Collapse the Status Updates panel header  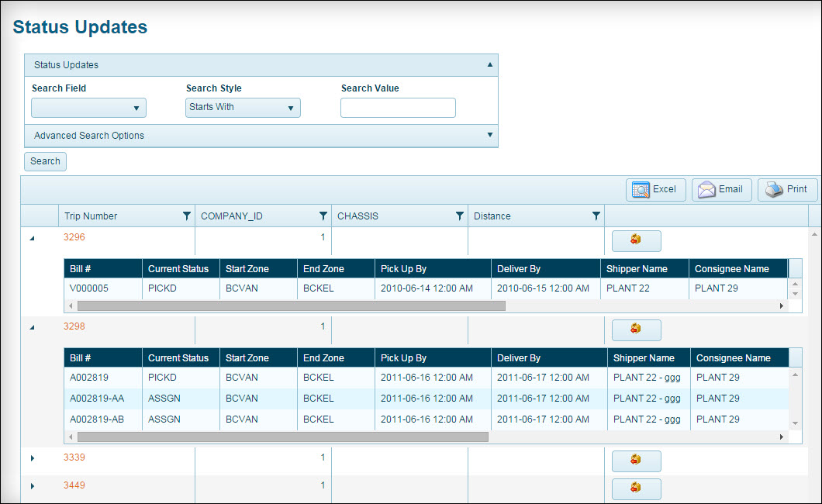489,65
